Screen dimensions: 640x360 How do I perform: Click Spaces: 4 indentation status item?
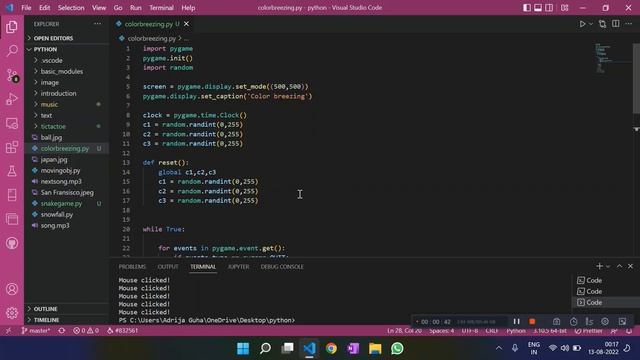[441, 331]
